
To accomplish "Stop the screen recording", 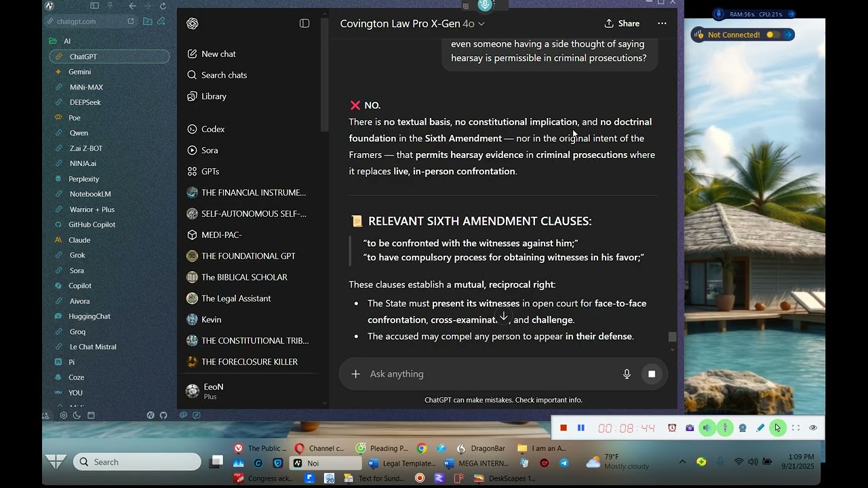I will [563, 428].
